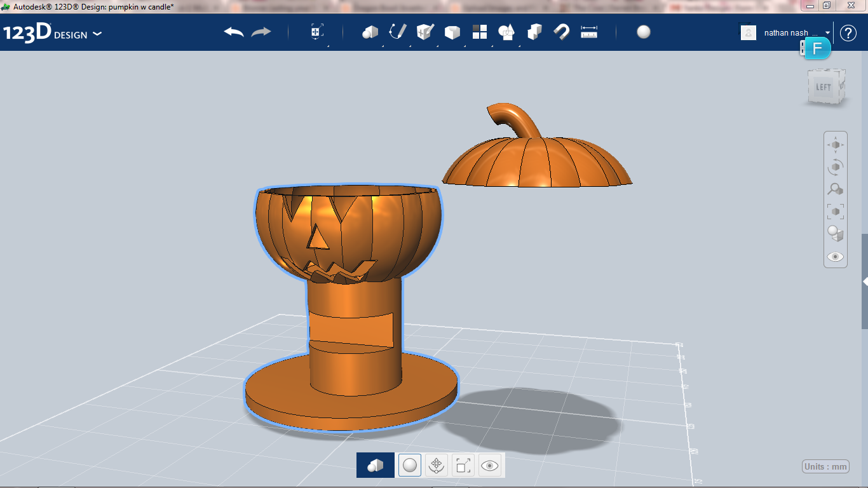Screen dimensions: 868x488
Task: Toggle object visibility with the bottom eye icon
Action: (x=490, y=465)
